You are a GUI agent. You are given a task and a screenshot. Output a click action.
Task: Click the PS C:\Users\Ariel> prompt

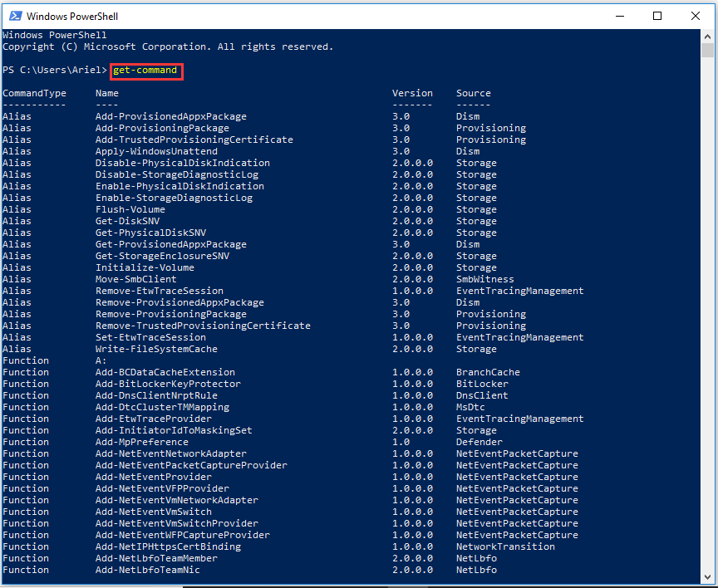tap(55, 70)
